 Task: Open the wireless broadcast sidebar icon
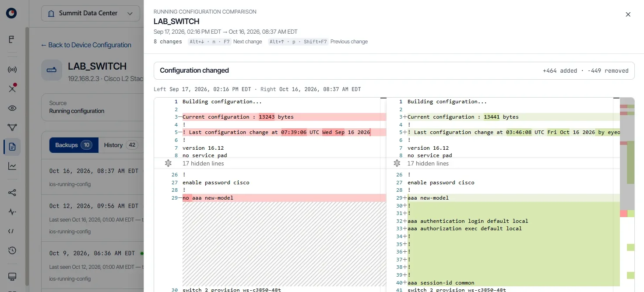click(x=12, y=70)
